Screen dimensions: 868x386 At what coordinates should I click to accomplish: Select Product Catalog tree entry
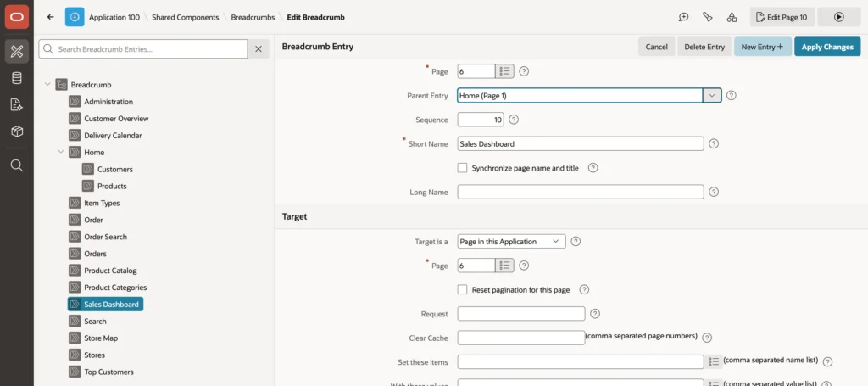110,271
